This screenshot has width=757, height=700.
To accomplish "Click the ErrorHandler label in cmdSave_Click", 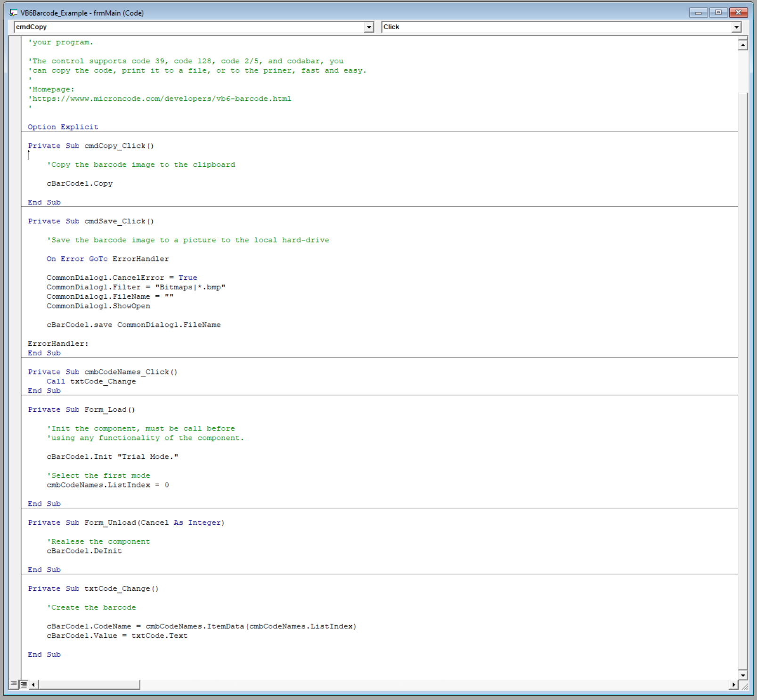I will coord(57,343).
